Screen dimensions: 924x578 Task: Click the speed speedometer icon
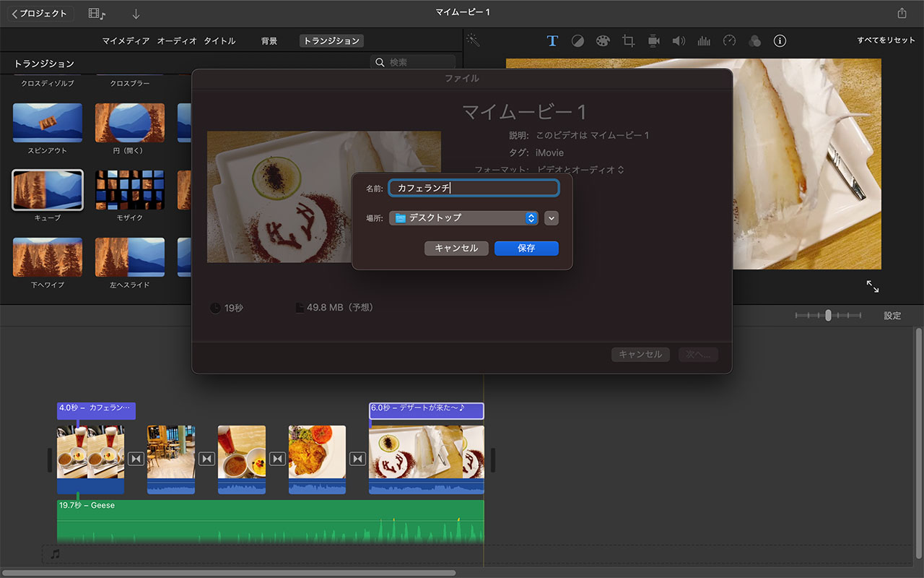pos(729,41)
